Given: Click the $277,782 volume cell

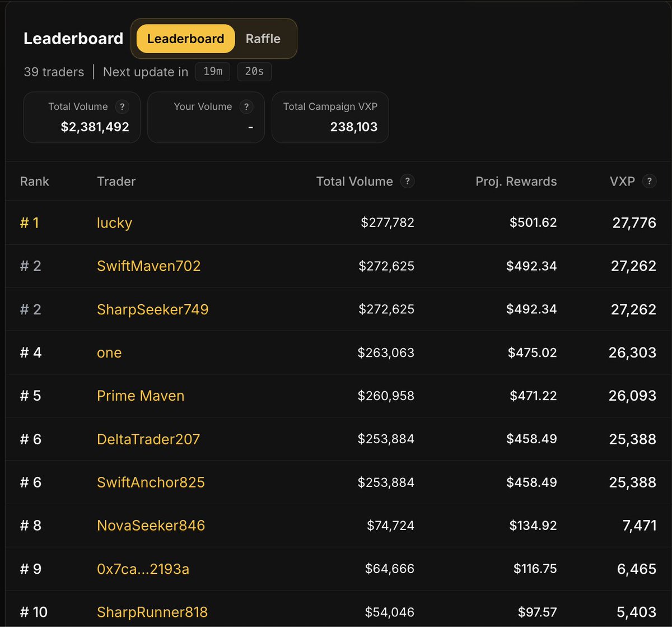Looking at the screenshot, I should [388, 223].
